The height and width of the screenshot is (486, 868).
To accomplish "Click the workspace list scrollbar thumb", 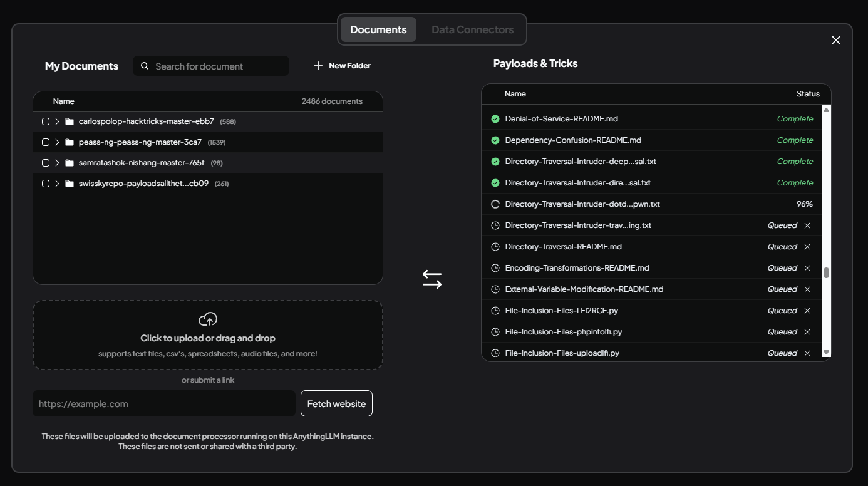I will click(826, 272).
